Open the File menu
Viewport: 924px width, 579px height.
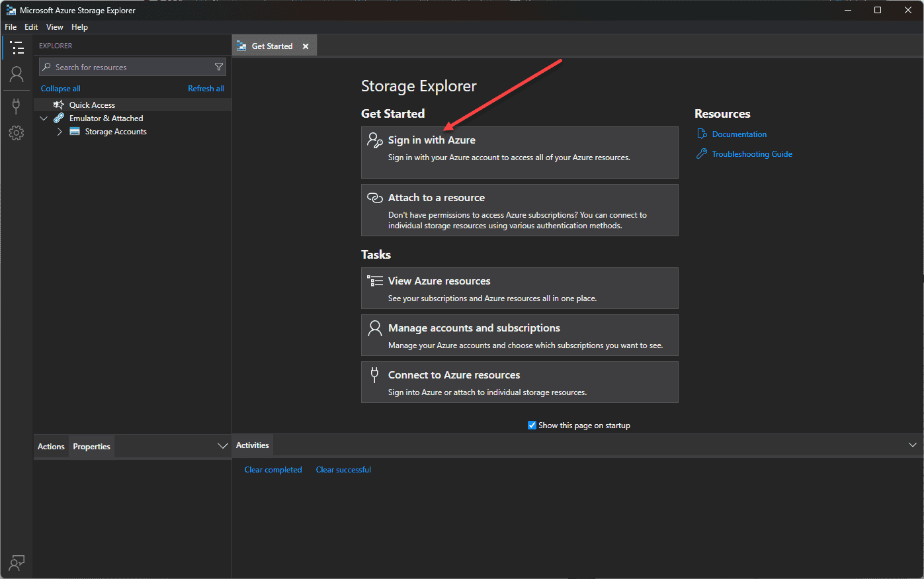[x=11, y=27]
